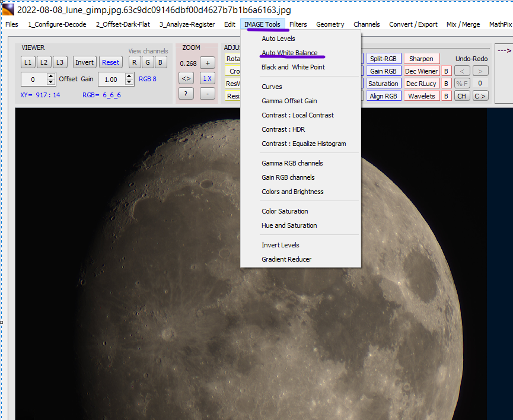Image resolution: width=513 pixels, height=420 pixels.
Task: Increase the Offset spinner value
Action: (51, 76)
